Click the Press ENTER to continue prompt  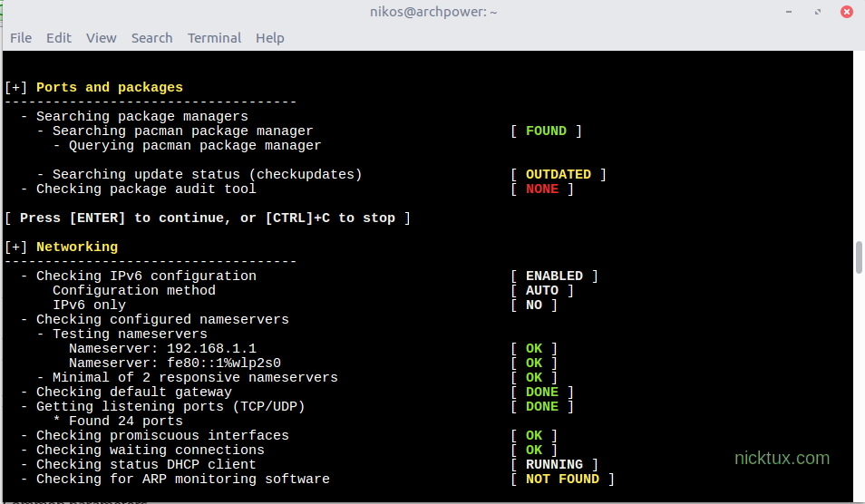click(x=208, y=218)
